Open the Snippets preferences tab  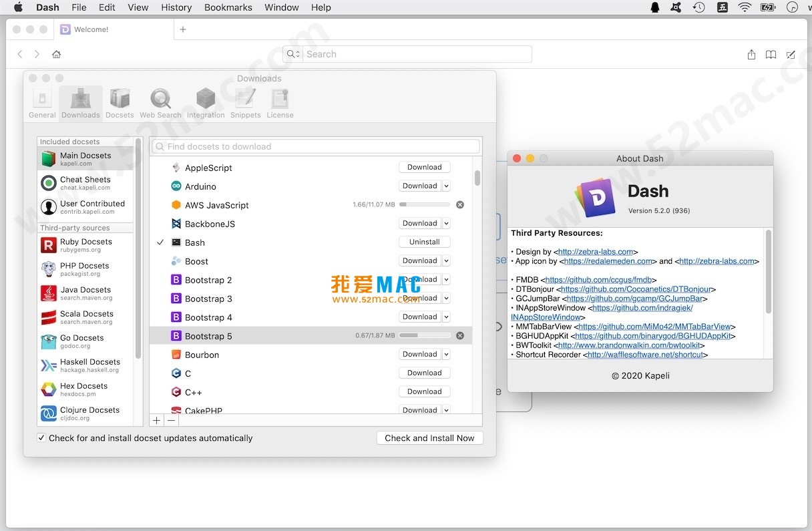coord(245,104)
